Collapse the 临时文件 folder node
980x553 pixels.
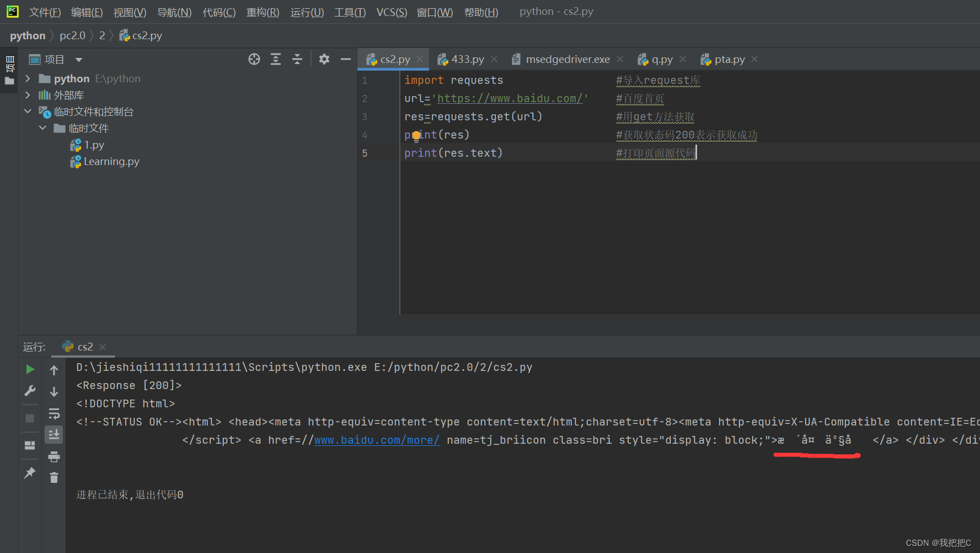pos(42,128)
